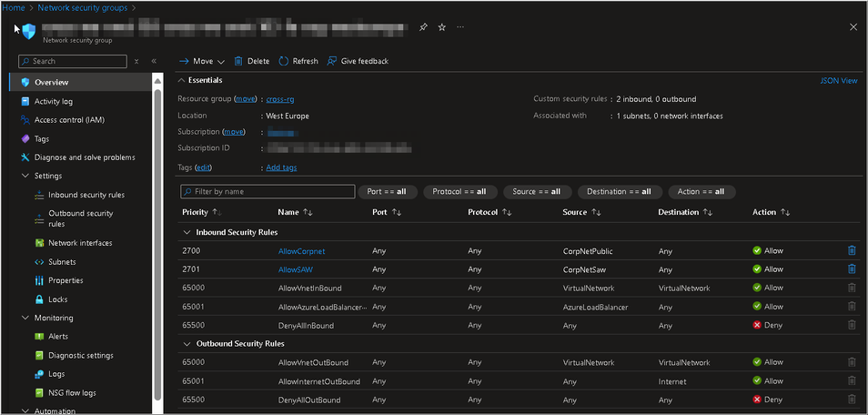Click the Filter by name field
The image size is (868, 415).
point(267,192)
